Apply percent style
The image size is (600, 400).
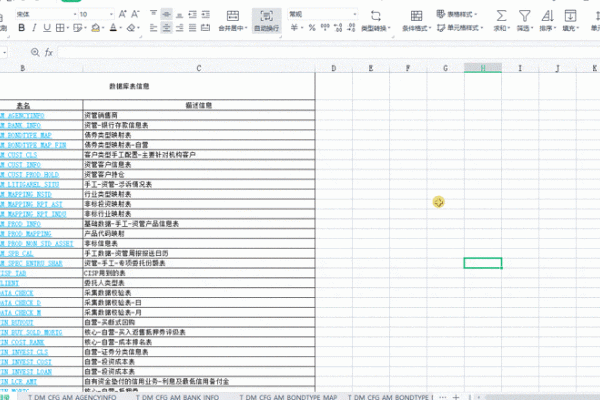pos(312,28)
